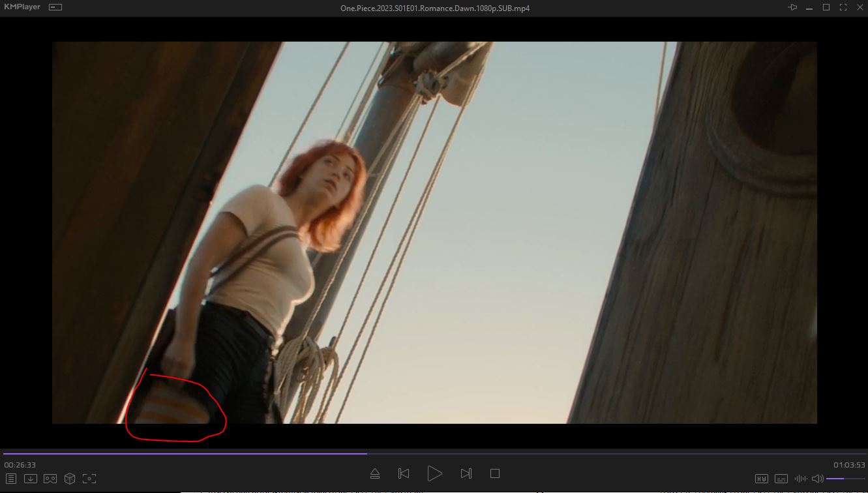The image size is (868, 493).
Task: Toggle subtitles display icon
Action: pos(781,479)
